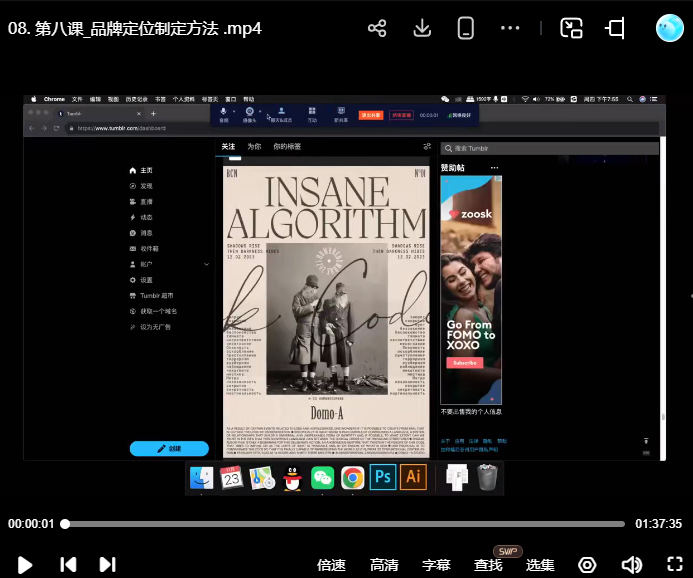Open the player settings hexagon icon
Image resolution: width=693 pixels, height=578 pixels.
click(x=588, y=565)
